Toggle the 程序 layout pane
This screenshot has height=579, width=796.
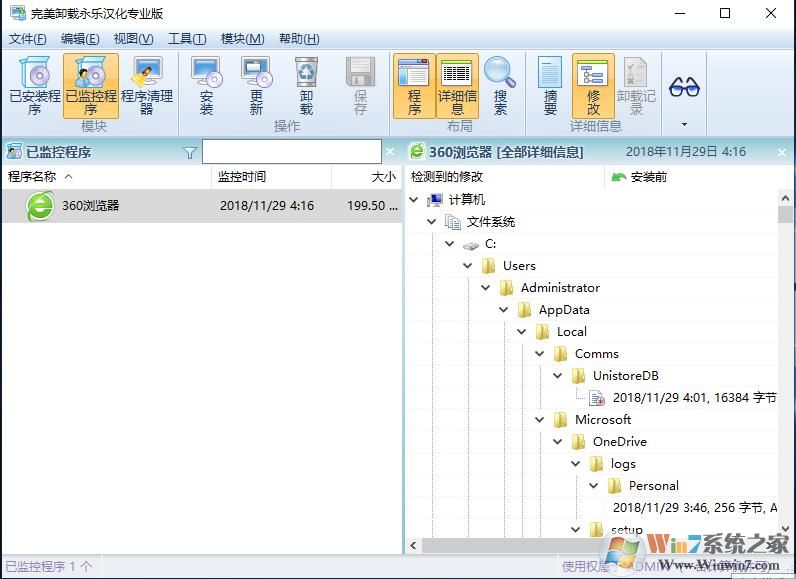414,86
